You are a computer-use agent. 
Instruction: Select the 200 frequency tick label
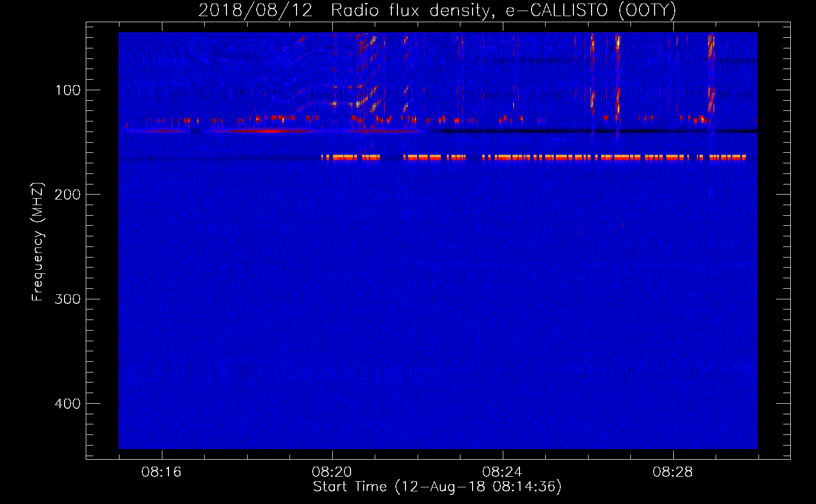pos(68,195)
